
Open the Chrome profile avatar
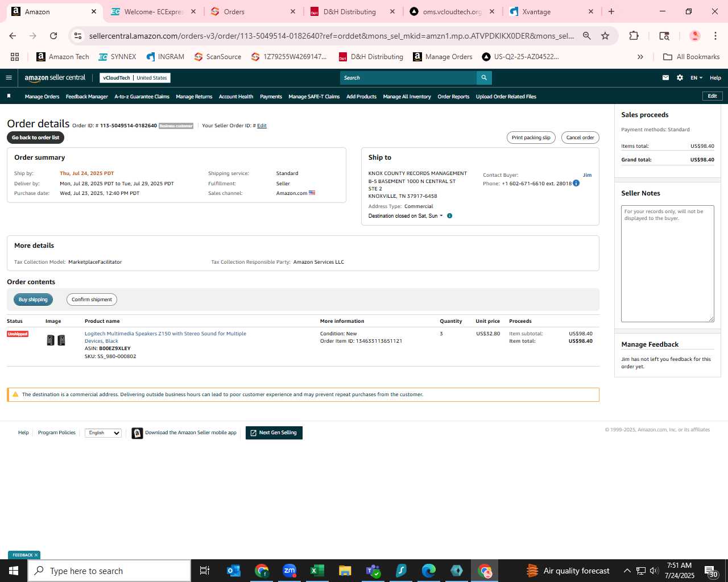click(694, 36)
